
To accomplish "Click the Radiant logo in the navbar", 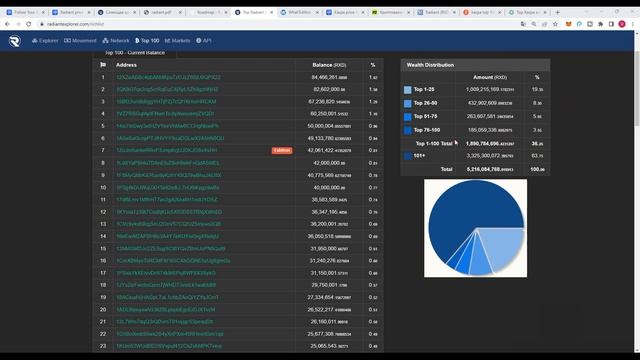I will coord(15,41).
